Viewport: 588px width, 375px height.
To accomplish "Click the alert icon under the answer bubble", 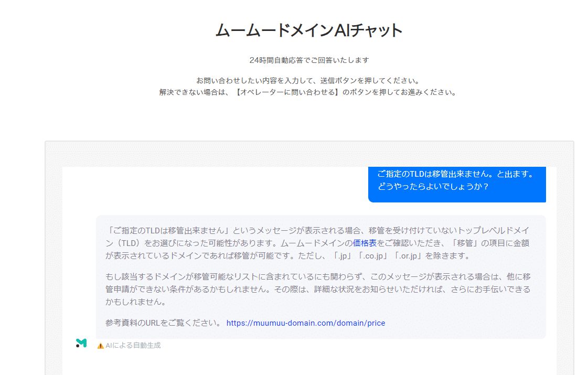I will pyautogui.click(x=100, y=345).
